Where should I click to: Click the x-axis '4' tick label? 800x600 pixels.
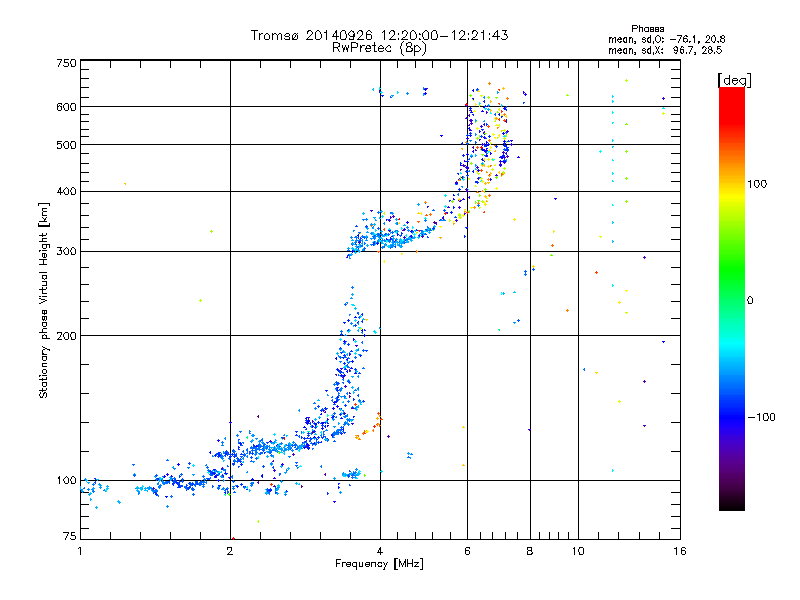click(x=380, y=551)
